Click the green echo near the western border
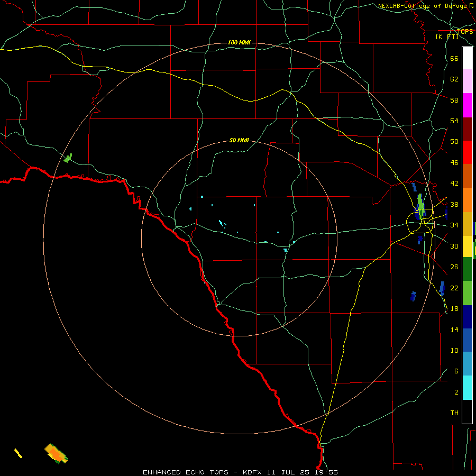476x476 pixels. (68, 158)
